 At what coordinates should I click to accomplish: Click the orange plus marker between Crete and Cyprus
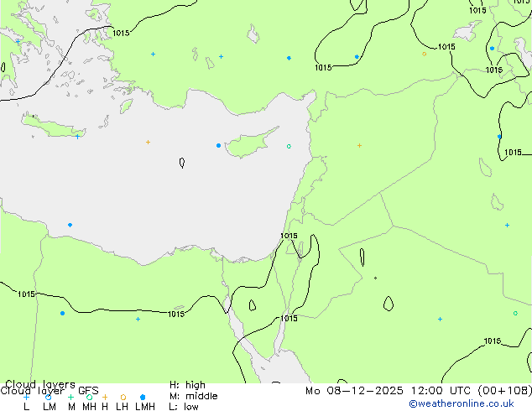pyautogui.click(x=148, y=142)
